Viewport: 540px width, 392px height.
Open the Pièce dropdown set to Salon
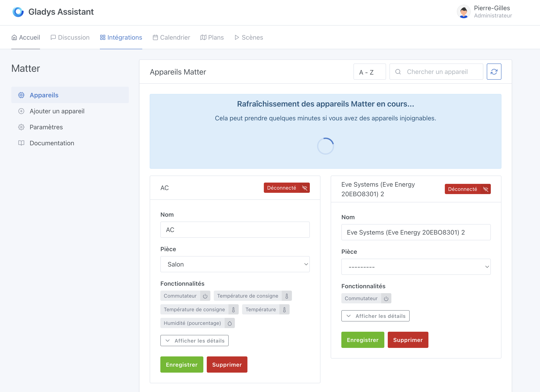point(235,264)
